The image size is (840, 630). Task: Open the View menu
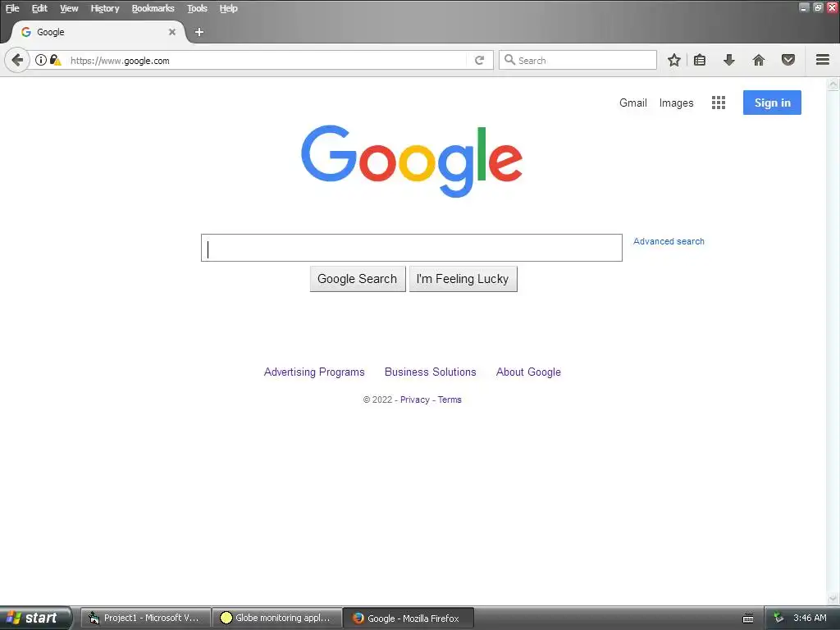click(69, 8)
